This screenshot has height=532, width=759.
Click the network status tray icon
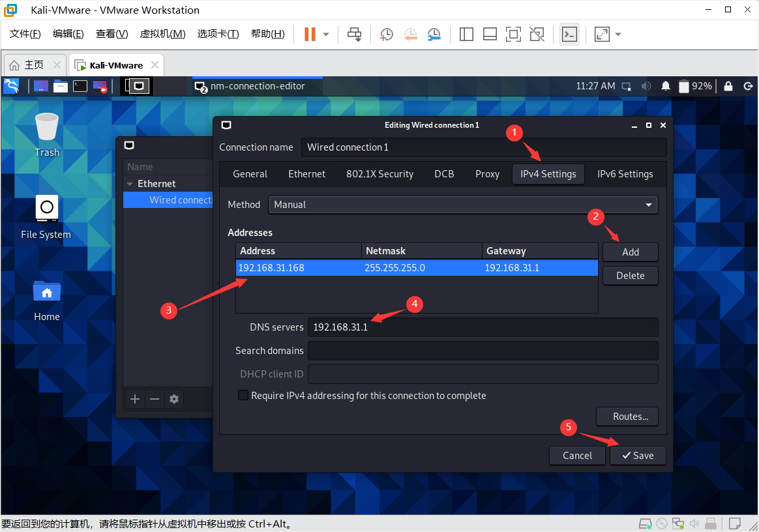(x=627, y=87)
